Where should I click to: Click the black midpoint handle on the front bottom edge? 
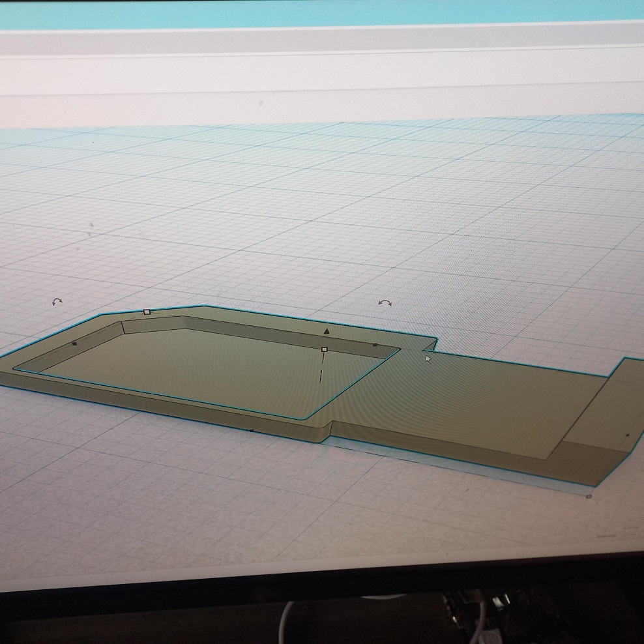[x=252, y=431]
